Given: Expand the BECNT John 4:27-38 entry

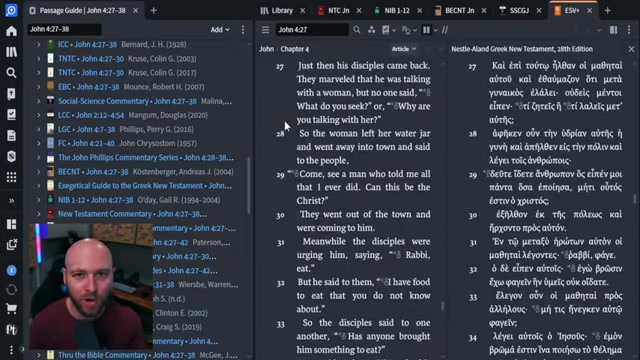Looking at the screenshot, I should click(x=39, y=172).
